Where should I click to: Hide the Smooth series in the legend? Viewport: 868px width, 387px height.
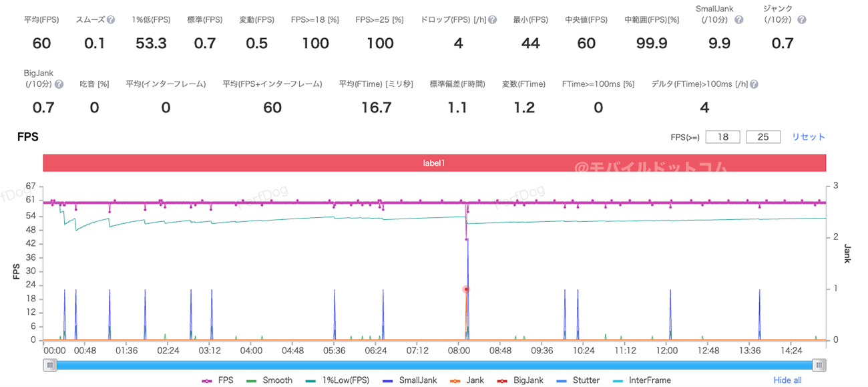point(270,380)
